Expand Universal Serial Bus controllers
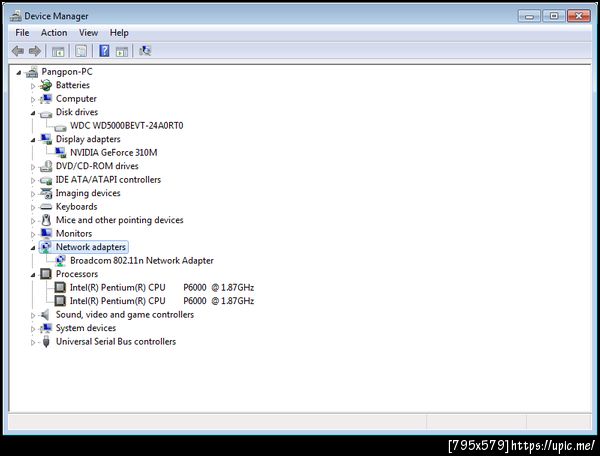This screenshot has height=456, width=600. point(33,342)
